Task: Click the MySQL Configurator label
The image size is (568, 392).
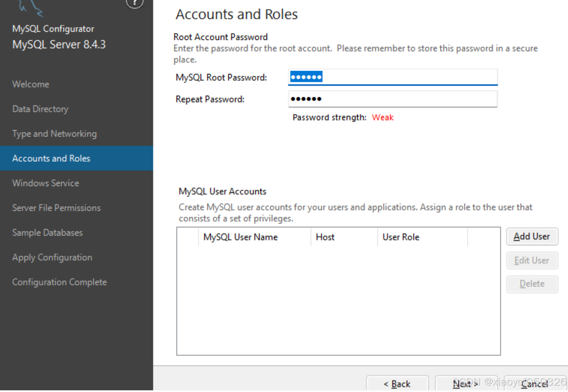Action: coord(53,29)
